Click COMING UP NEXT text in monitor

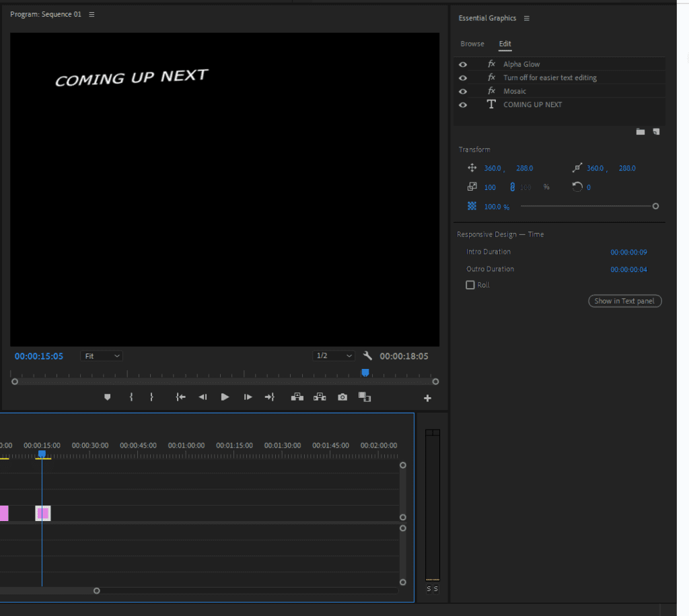[132, 78]
